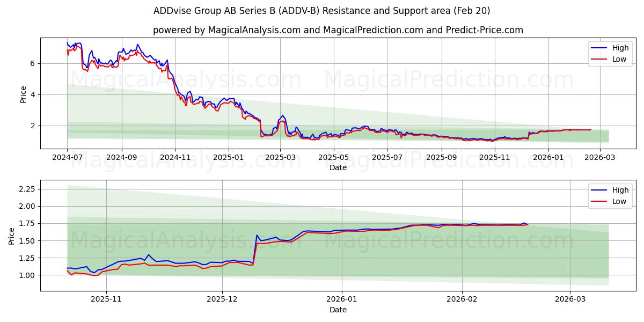This screenshot has width=644, height=322.
Task: Click the '2024-09' x-axis label
Action: 122,158
